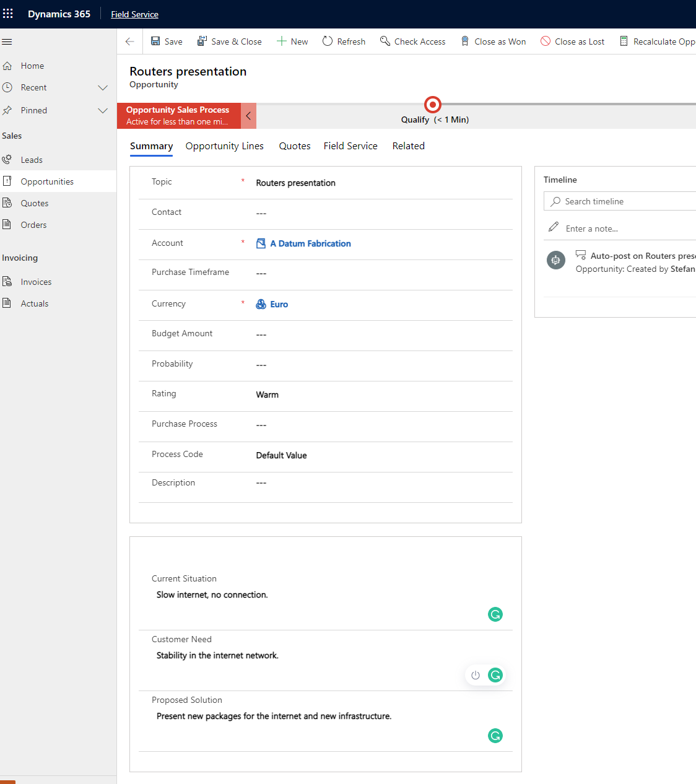Switch to the Quotes tab

point(295,146)
